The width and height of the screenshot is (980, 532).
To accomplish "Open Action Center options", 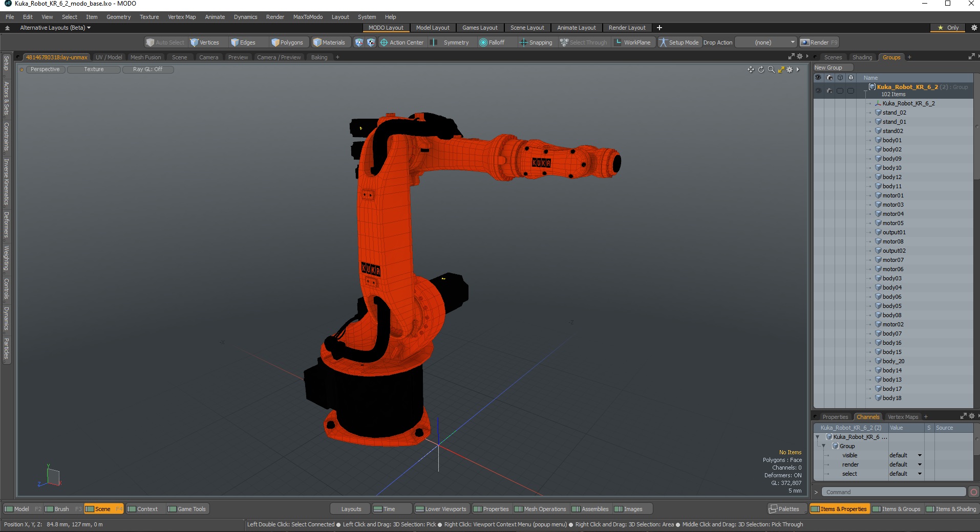I will (x=402, y=42).
